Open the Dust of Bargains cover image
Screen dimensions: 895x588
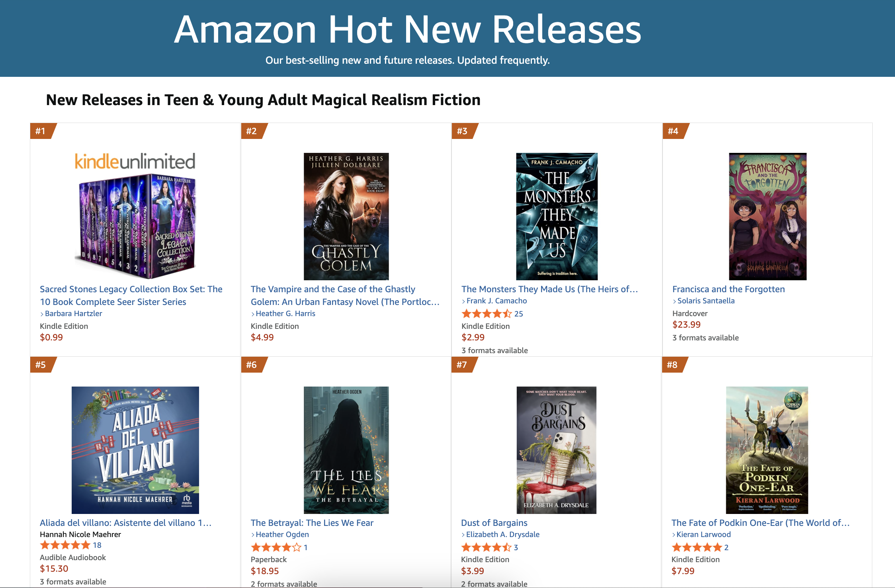coord(556,450)
